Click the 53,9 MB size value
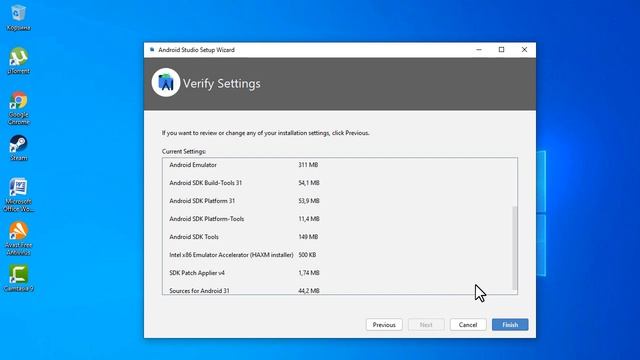The image size is (640, 360). click(x=309, y=201)
